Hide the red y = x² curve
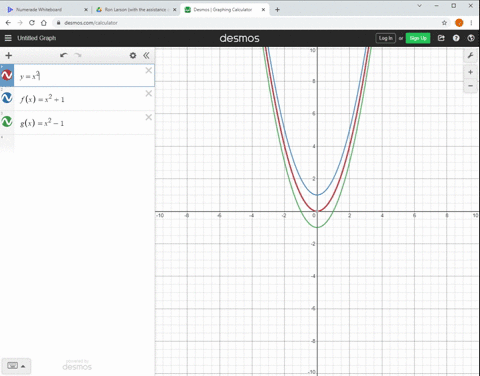Viewport: 480px width, 376px height. (7, 75)
